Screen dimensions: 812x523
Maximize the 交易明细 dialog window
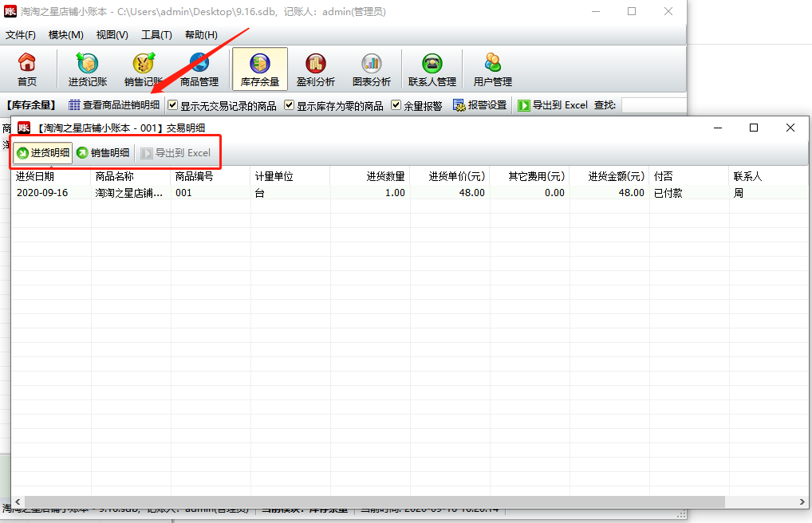pos(754,128)
